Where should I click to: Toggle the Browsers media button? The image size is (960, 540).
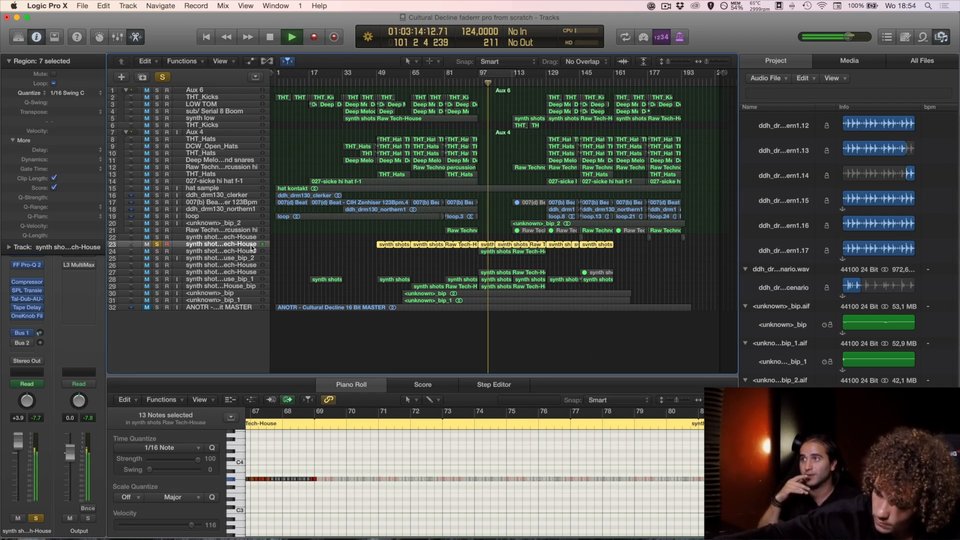[x=941, y=37]
